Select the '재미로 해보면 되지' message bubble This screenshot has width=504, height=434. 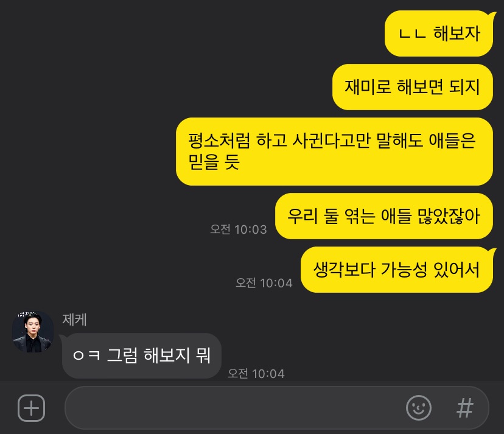(x=413, y=87)
